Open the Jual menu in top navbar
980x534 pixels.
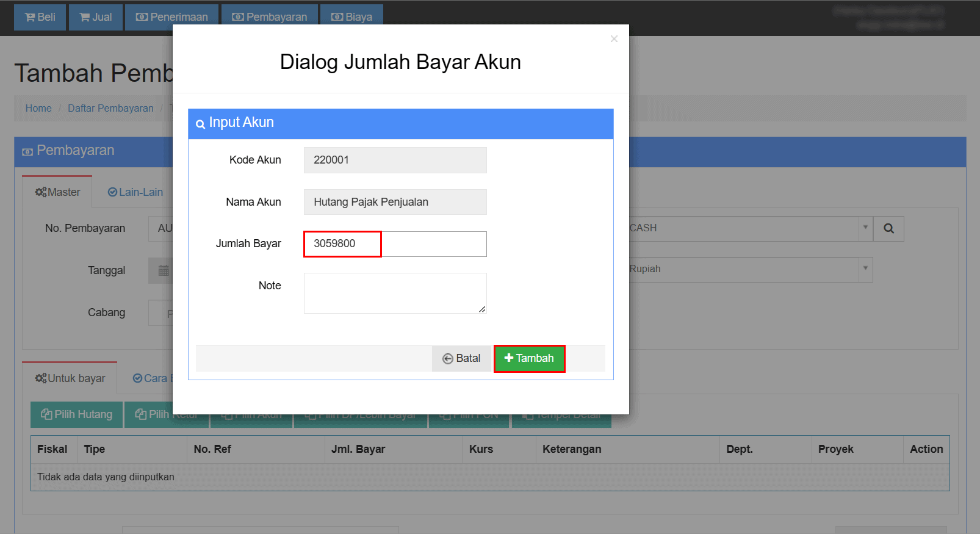click(x=96, y=17)
